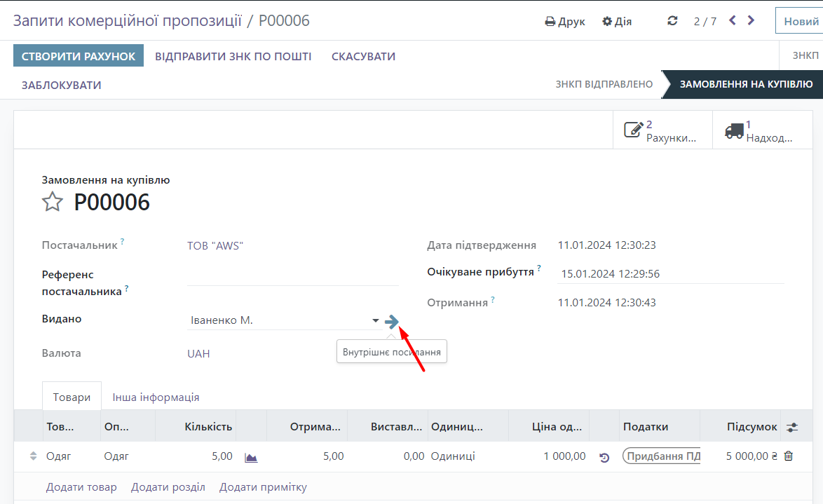Open the Рахунки smart button
This screenshot has height=504, width=823.
click(662, 130)
